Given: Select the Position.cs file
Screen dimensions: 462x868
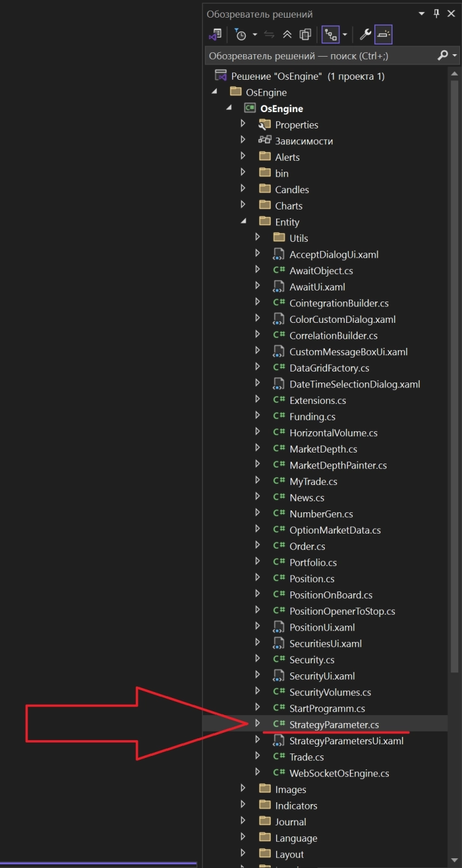Looking at the screenshot, I should point(311,579).
